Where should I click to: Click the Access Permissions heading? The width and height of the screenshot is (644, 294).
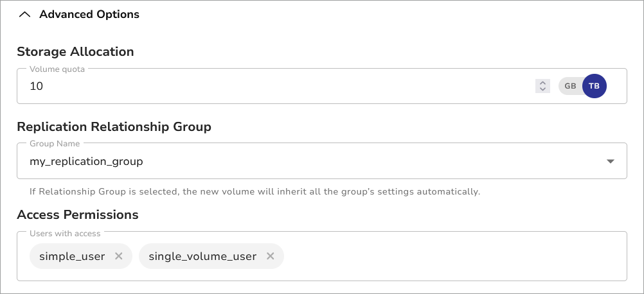pos(78,214)
